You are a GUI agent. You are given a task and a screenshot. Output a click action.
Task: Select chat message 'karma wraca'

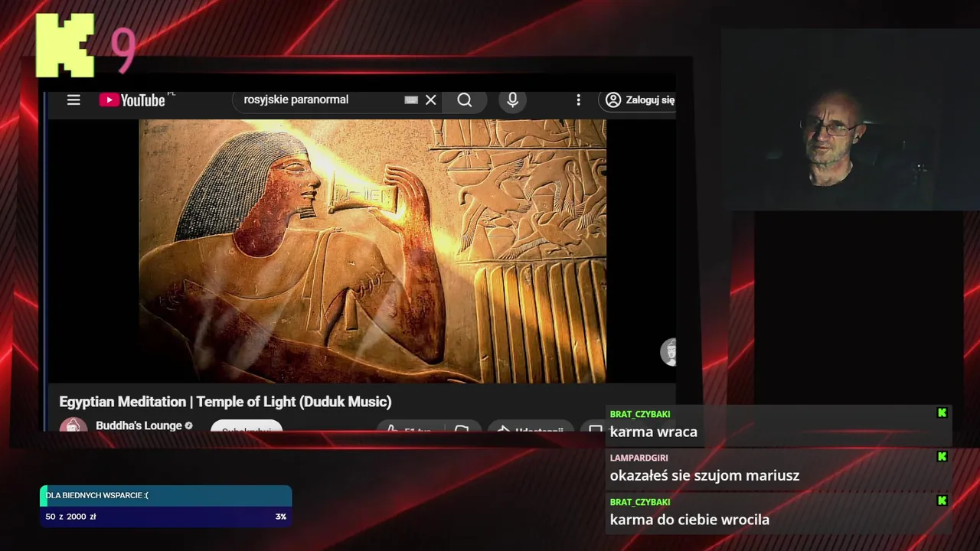pyautogui.click(x=653, y=432)
